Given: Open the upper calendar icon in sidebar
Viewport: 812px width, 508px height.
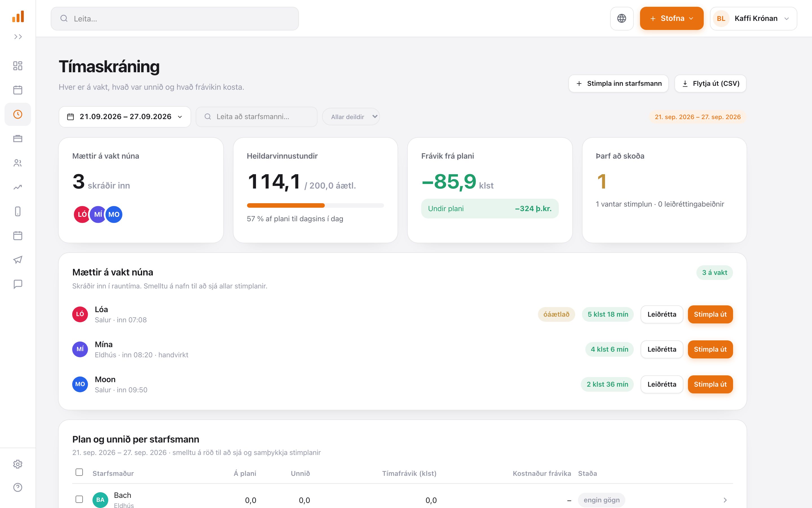Looking at the screenshot, I should [18, 90].
